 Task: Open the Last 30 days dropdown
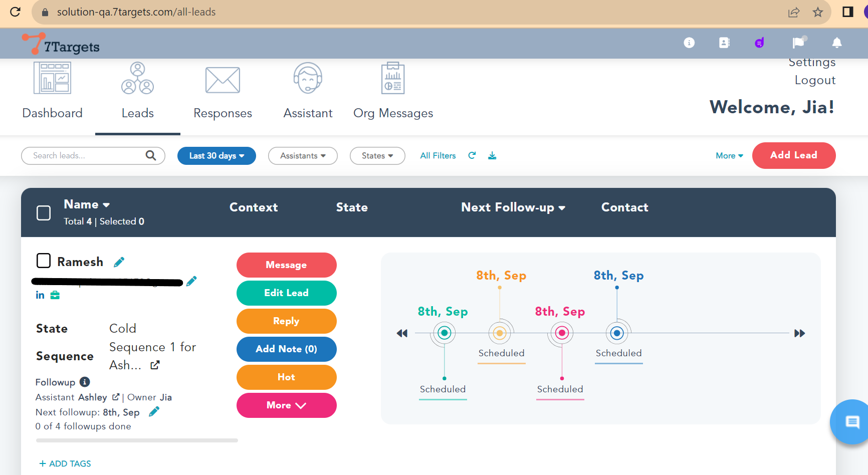pos(216,156)
